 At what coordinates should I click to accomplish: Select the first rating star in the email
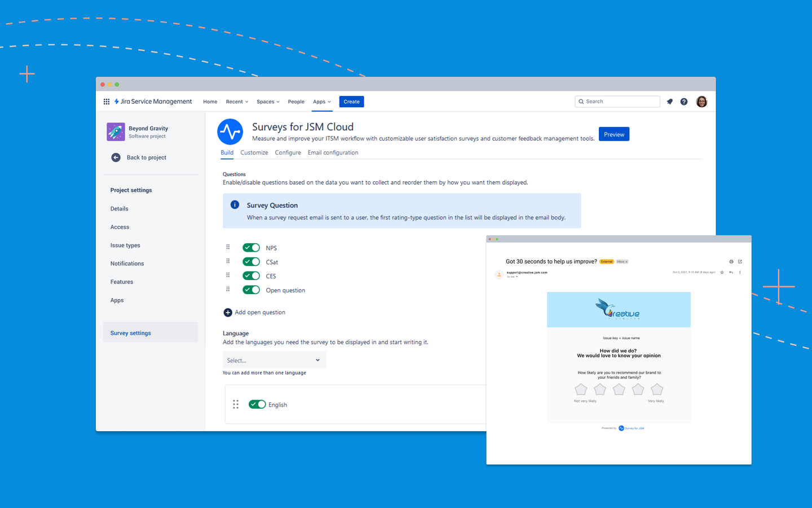[x=581, y=389]
